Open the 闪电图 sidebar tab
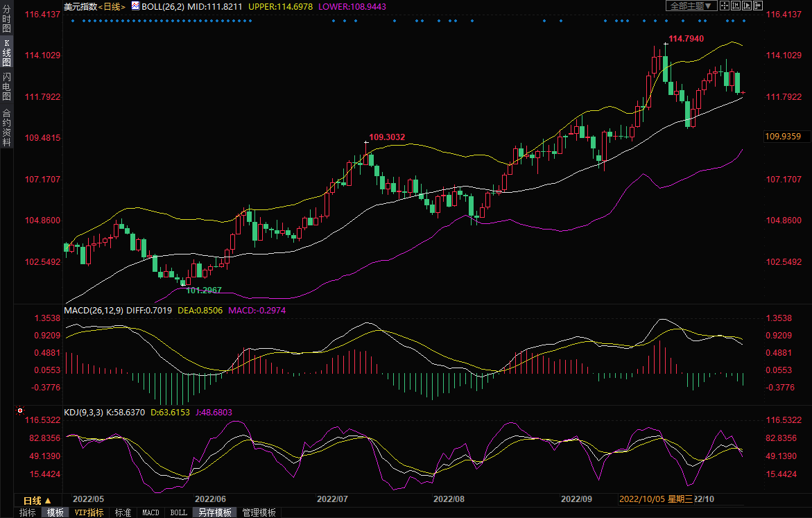 (6, 88)
